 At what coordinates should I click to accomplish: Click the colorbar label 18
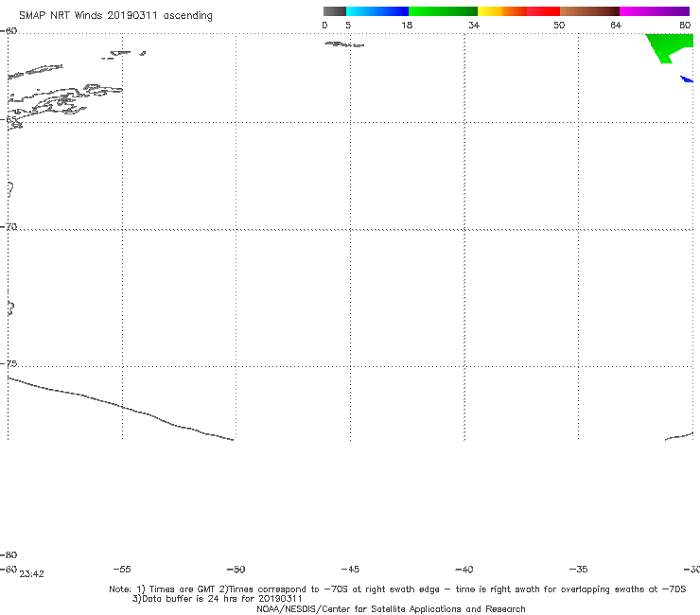point(407,25)
